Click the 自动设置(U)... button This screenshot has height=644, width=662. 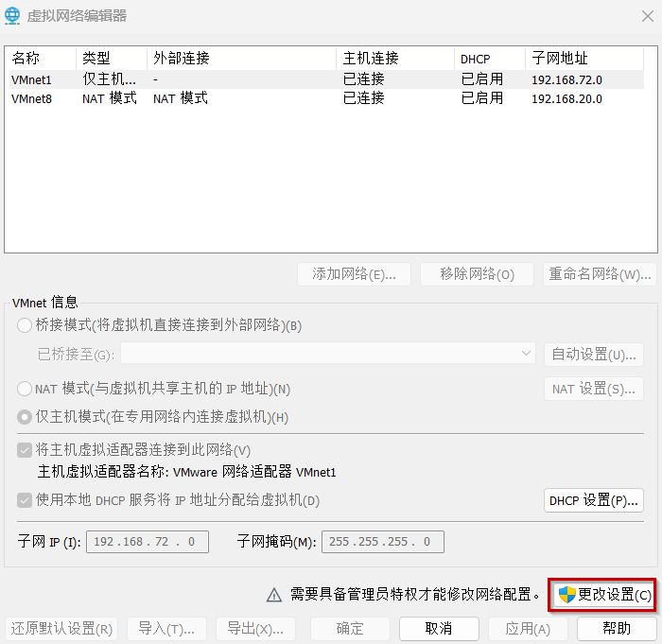tap(594, 355)
